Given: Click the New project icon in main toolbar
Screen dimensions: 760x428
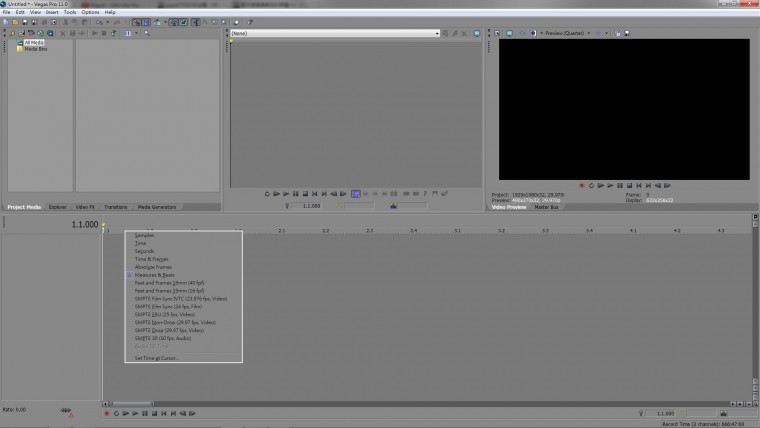Looking at the screenshot, I should tap(6, 22).
